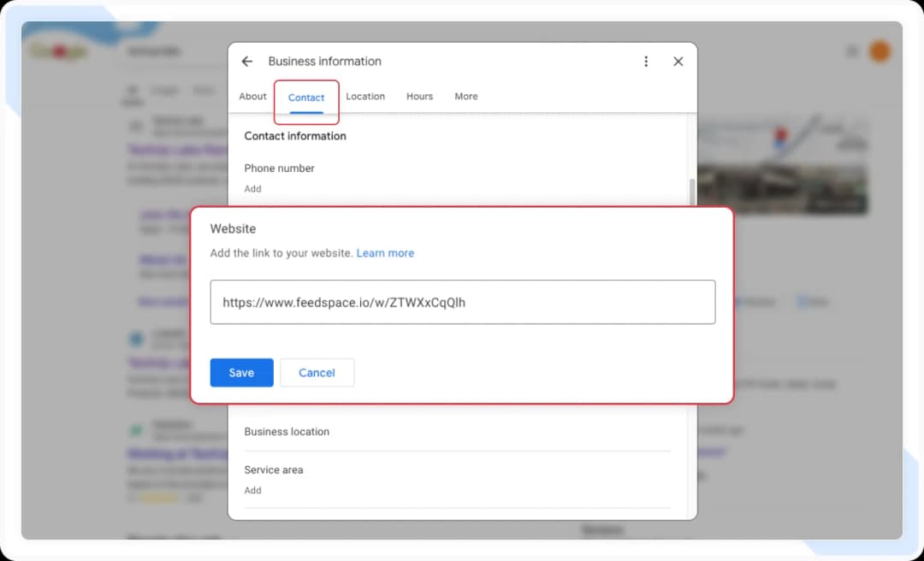The width and height of the screenshot is (924, 561).
Task: Select the More tab
Action: (x=465, y=96)
